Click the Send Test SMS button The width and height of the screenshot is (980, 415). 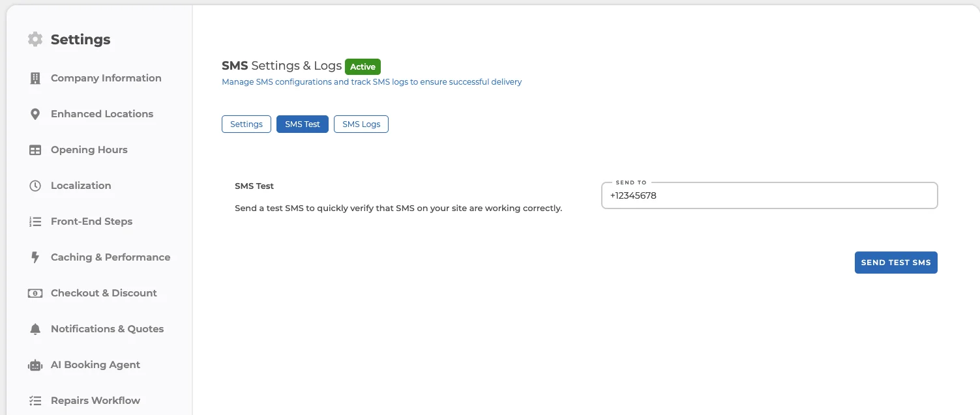click(x=896, y=263)
